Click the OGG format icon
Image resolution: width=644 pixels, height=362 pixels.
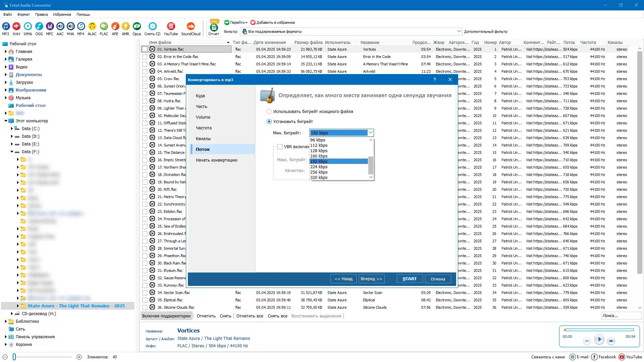coord(39,27)
